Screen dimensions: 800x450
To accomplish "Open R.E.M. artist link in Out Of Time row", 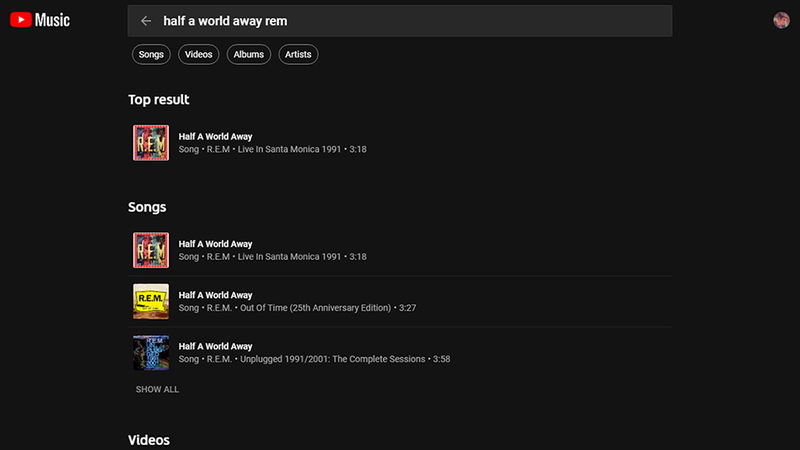I will pos(219,308).
